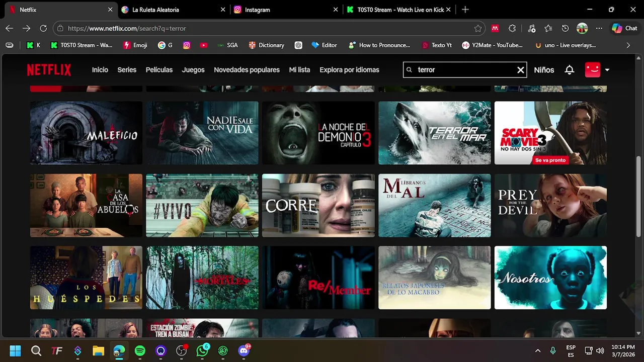Open the Dictionary bookmark
Screen dimensions: 644x362
click(x=267, y=45)
